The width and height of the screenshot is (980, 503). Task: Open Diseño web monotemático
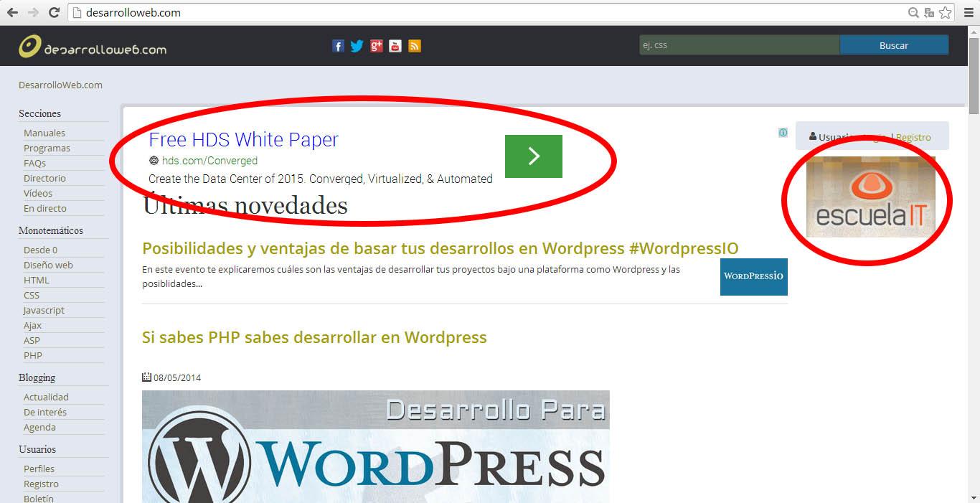pyautogui.click(x=48, y=265)
